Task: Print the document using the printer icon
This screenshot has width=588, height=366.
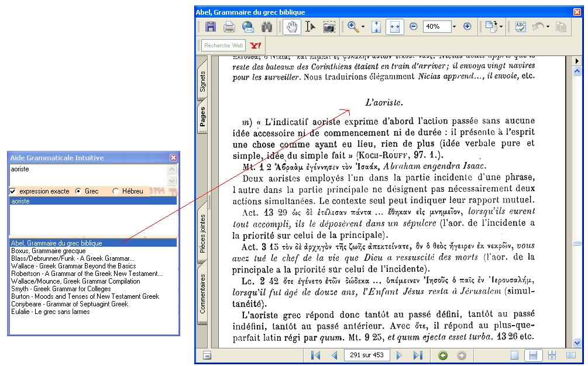Action: pyautogui.click(x=229, y=26)
